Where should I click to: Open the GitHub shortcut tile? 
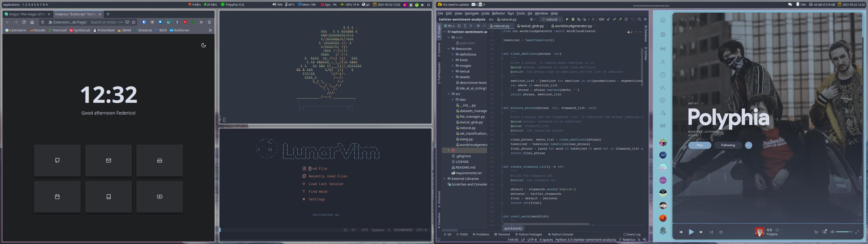pyautogui.click(x=57, y=160)
